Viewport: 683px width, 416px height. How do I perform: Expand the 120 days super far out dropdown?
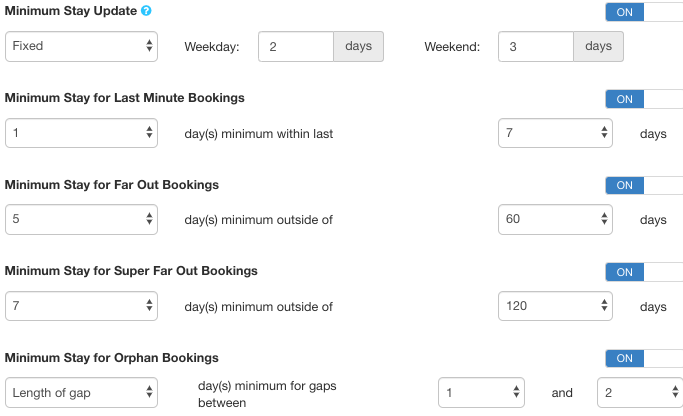click(556, 306)
